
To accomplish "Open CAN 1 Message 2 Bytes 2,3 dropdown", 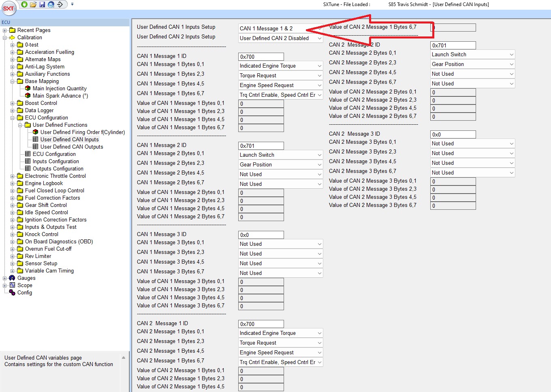I will coord(280,165).
